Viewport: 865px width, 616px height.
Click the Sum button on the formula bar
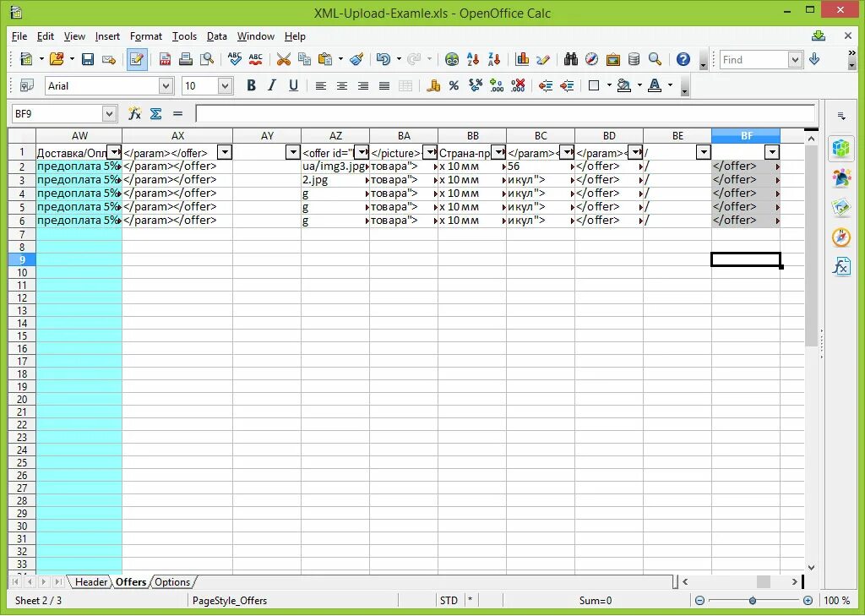click(155, 112)
